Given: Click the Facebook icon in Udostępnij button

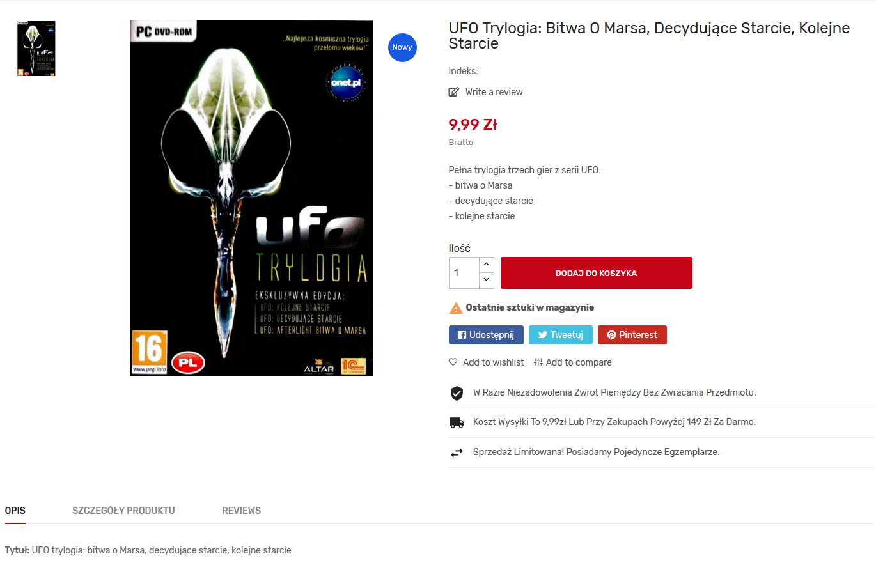Looking at the screenshot, I should (x=462, y=335).
